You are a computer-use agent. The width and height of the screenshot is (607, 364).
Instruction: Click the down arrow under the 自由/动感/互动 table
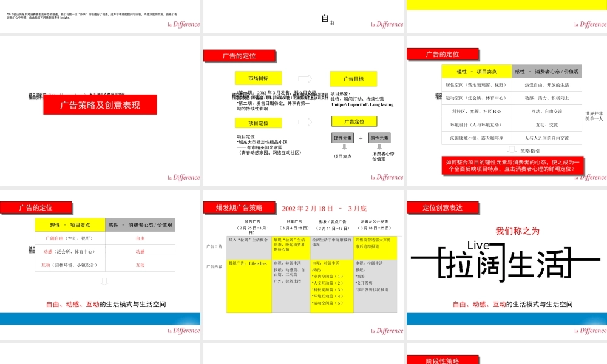104,281
